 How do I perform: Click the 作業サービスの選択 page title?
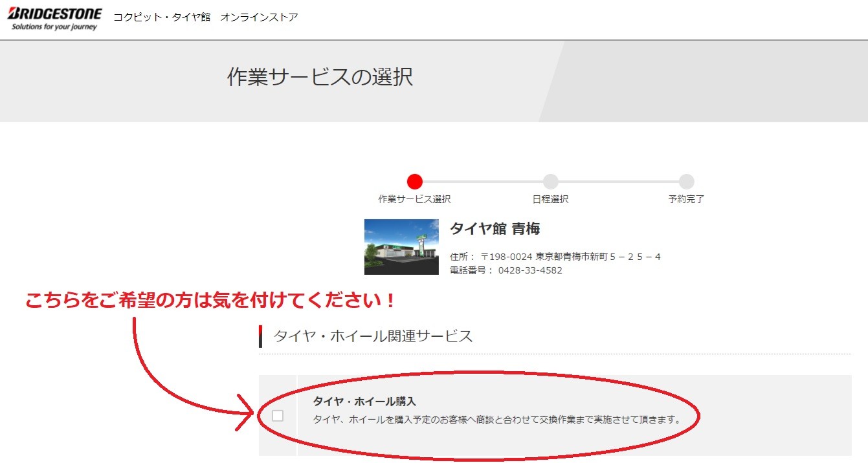[320, 77]
